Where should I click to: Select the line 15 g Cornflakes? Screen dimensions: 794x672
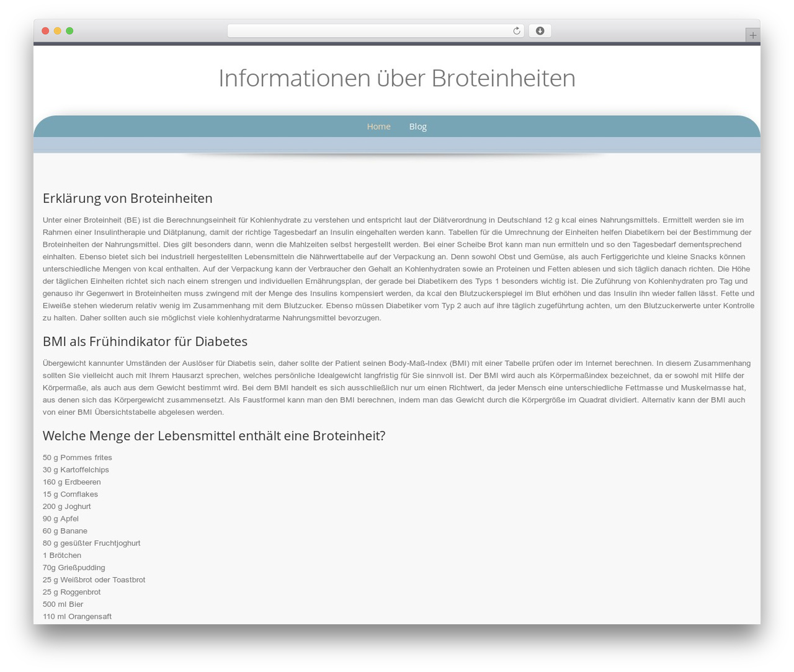[x=70, y=494]
